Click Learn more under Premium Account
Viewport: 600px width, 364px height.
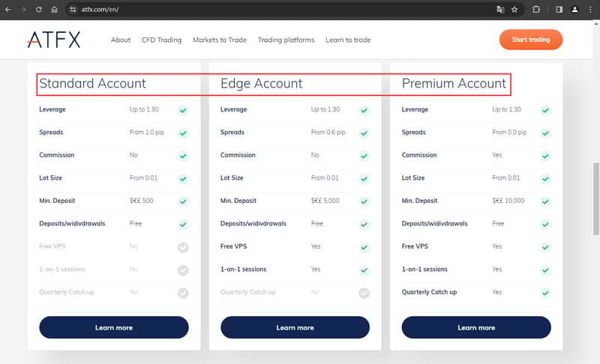click(x=476, y=327)
